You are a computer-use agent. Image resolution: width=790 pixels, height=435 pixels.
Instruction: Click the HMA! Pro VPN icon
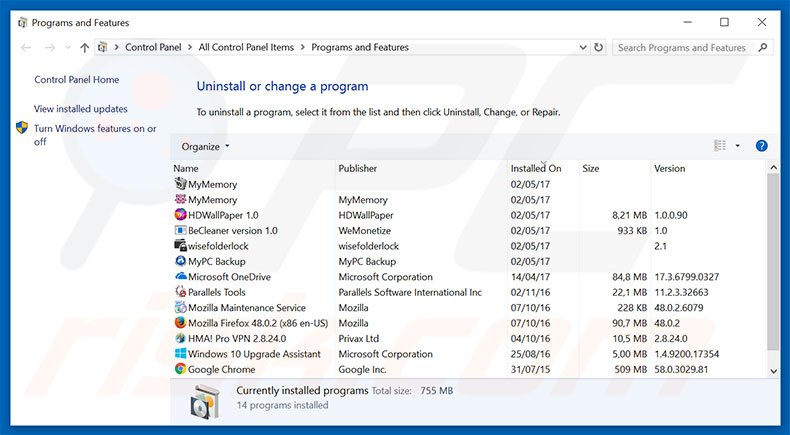(180, 338)
